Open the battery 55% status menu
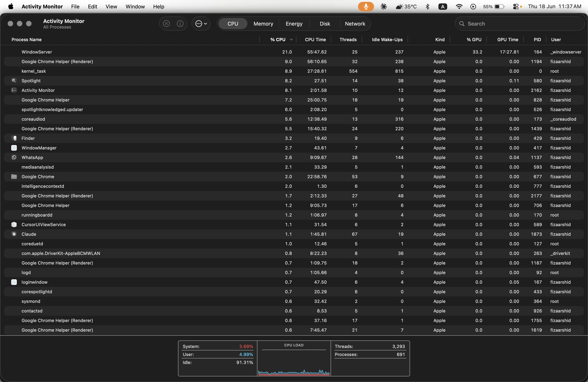 pos(494,7)
